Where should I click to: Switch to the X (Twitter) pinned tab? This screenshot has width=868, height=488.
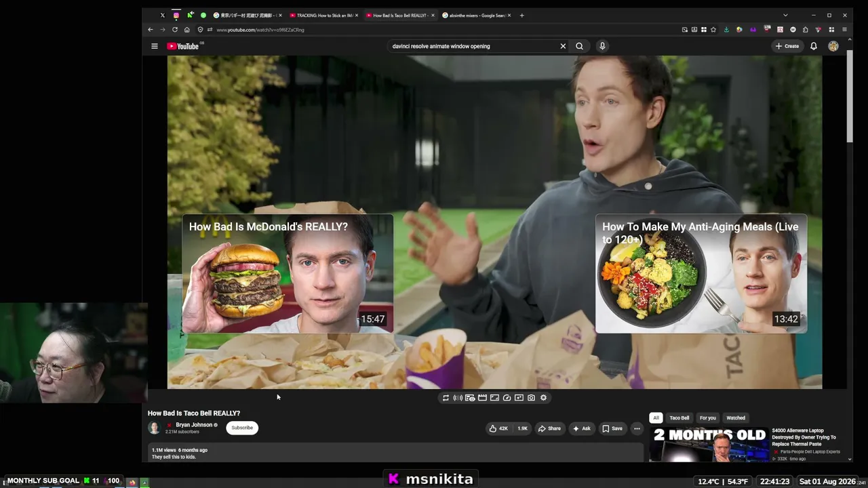point(162,15)
